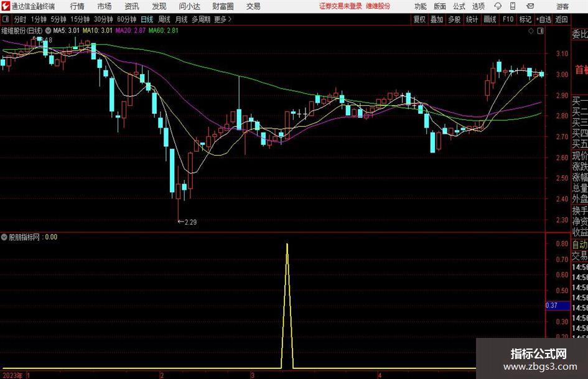Switch to 1分钟 period tab
Image resolution: width=588 pixels, height=379 pixels.
click(39, 19)
